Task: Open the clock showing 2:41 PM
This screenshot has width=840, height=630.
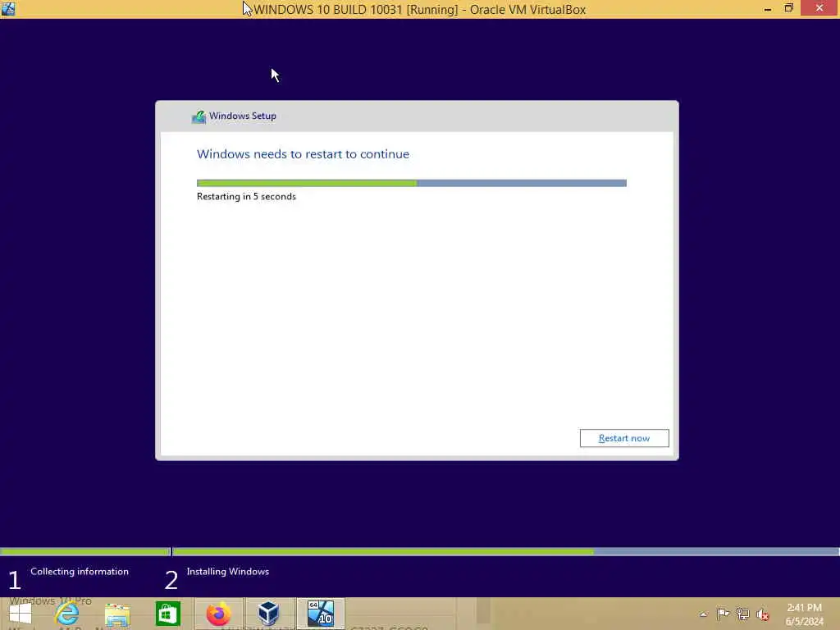Action: [804, 614]
